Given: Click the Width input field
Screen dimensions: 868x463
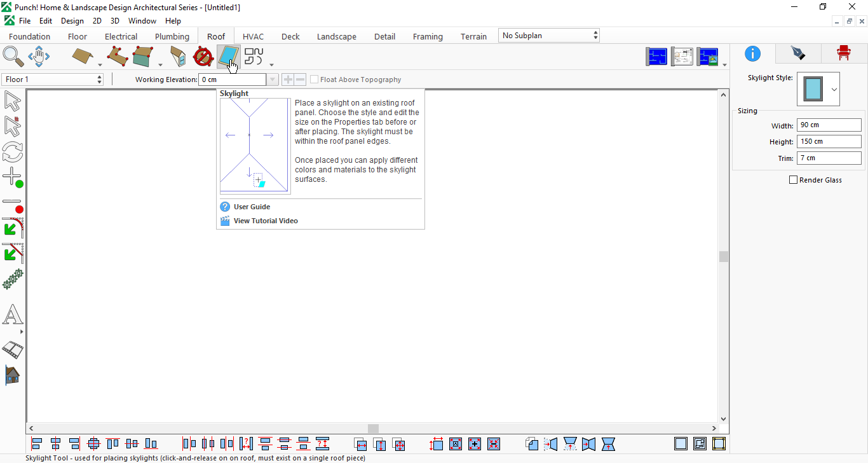Looking at the screenshot, I should point(829,125).
